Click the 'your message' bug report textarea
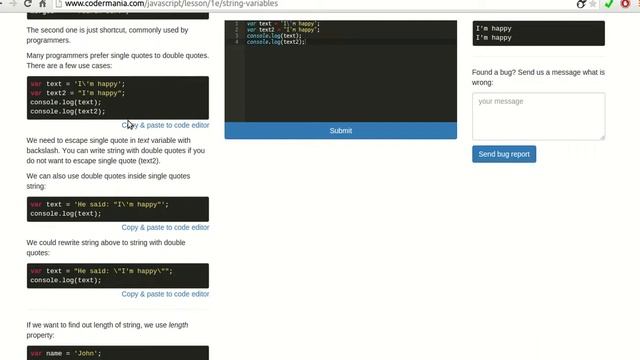The height and width of the screenshot is (360, 640). 538,116
